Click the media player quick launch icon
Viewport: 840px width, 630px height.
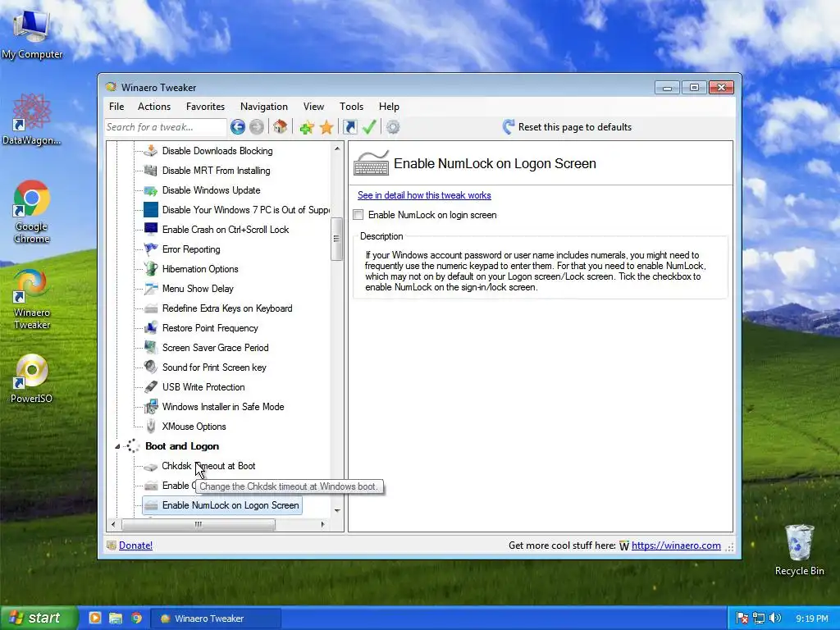pos(95,618)
